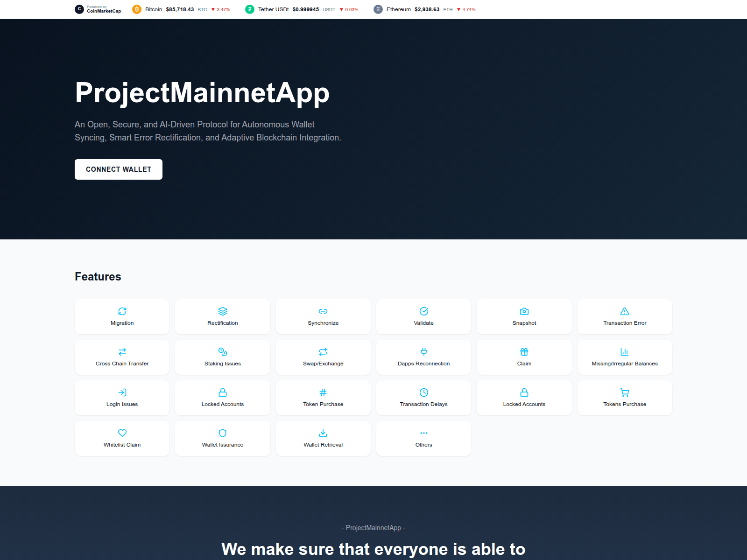Select the Dapps Reconnection label text
Screen dimensions: 747x560
[424, 364]
